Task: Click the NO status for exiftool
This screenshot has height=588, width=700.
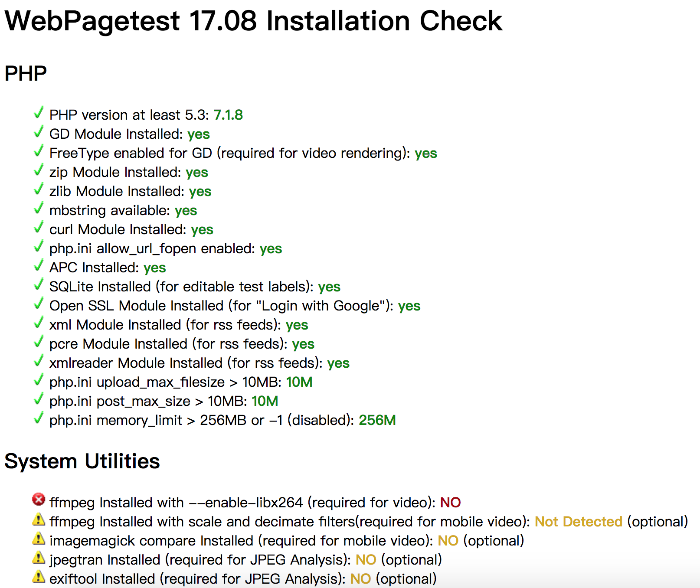Action: click(360, 579)
